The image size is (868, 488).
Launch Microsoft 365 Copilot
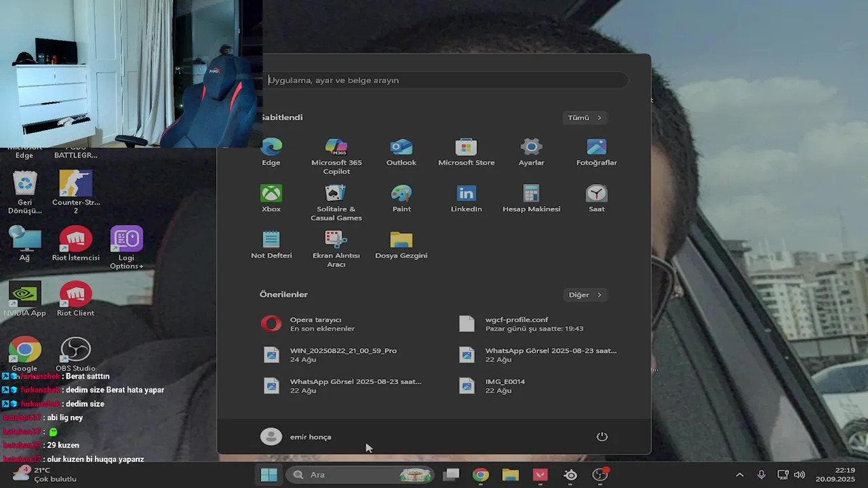(x=336, y=156)
